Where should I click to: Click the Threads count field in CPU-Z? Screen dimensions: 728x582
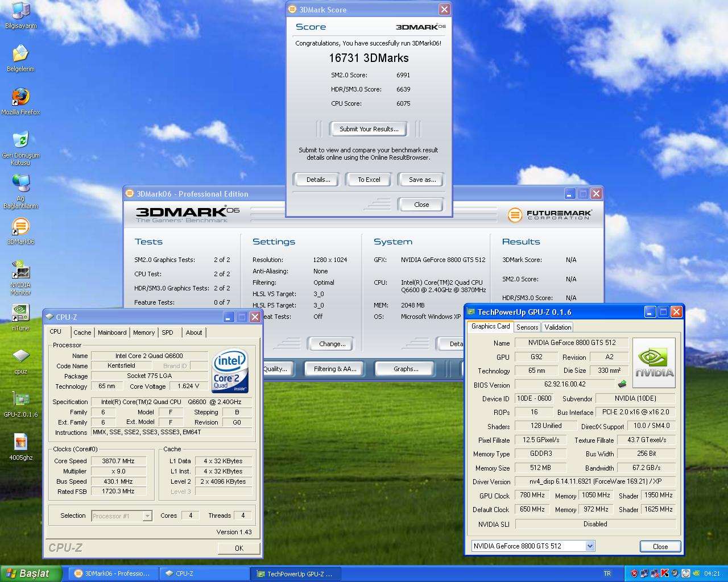pyautogui.click(x=243, y=516)
